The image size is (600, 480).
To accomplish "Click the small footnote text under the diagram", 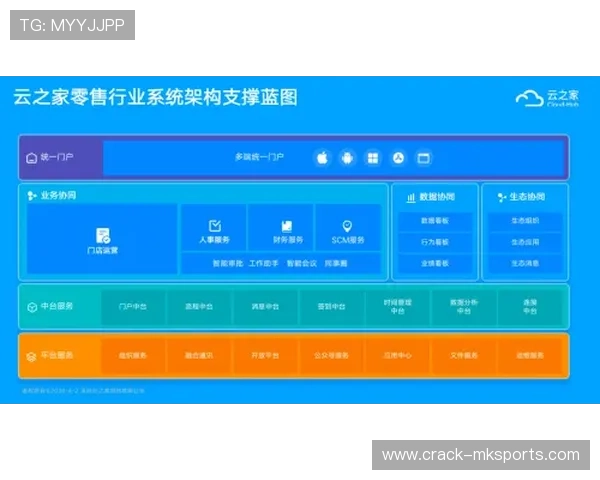I will [x=83, y=391].
